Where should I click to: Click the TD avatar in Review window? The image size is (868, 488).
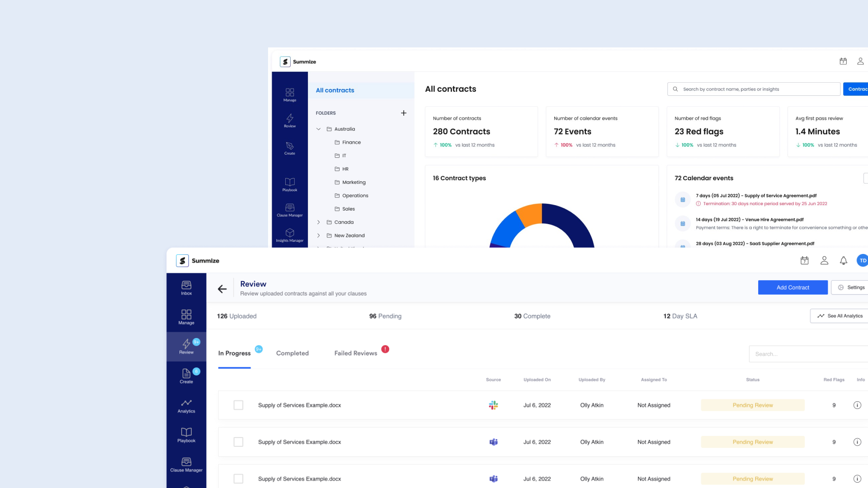point(863,261)
